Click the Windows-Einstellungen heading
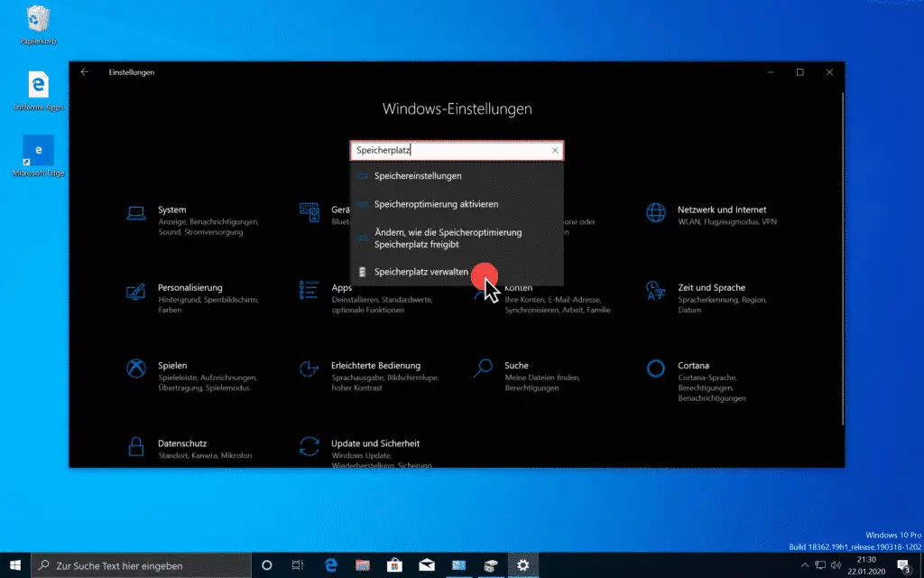 457,108
